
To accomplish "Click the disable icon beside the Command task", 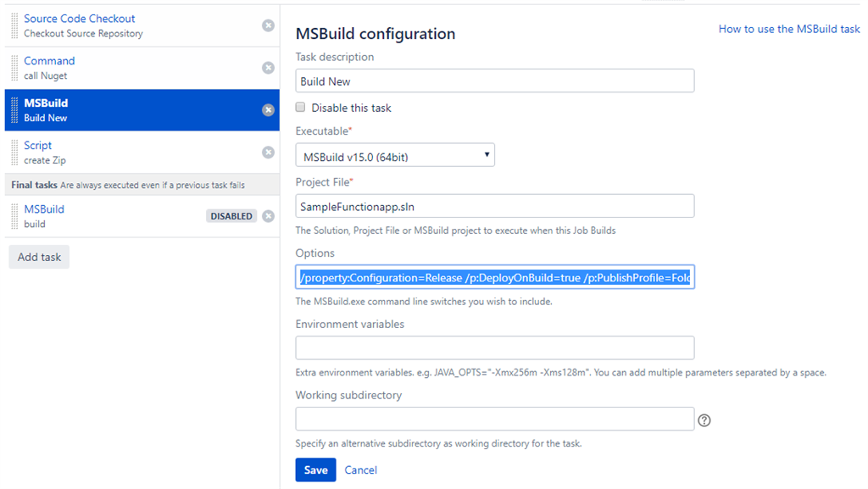I will coord(269,68).
